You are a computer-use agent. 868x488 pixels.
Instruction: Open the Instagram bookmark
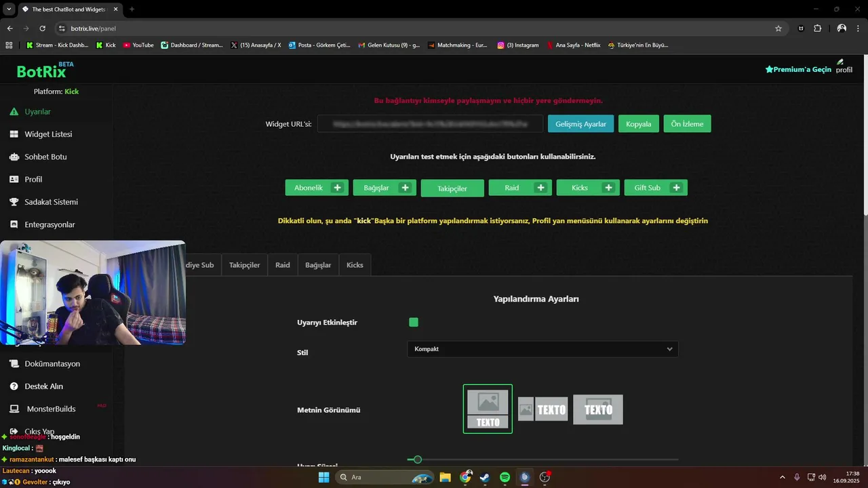[518, 45]
